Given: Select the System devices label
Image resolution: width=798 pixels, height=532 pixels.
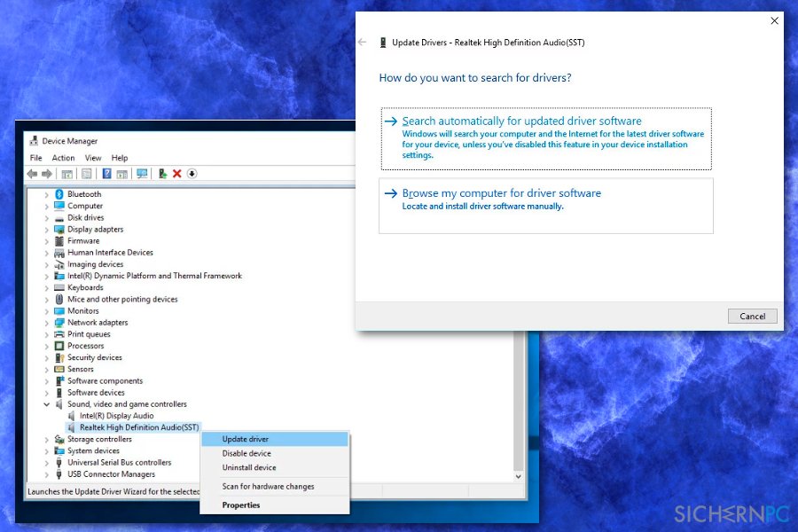Looking at the screenshot, I should (94, 450).
